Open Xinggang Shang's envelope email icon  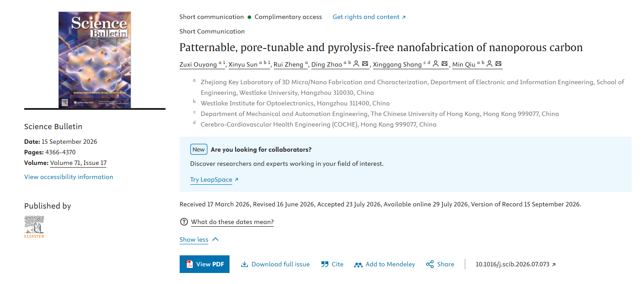[444, 64]
